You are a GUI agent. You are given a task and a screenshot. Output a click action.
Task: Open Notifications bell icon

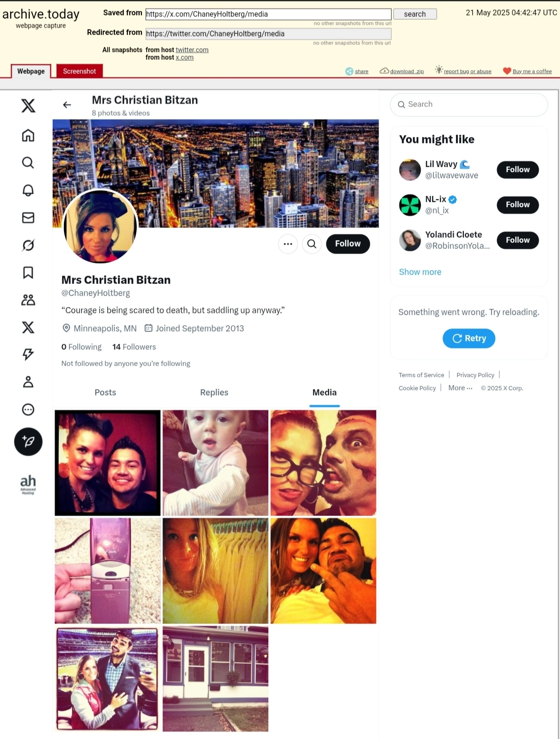(28, 190)
